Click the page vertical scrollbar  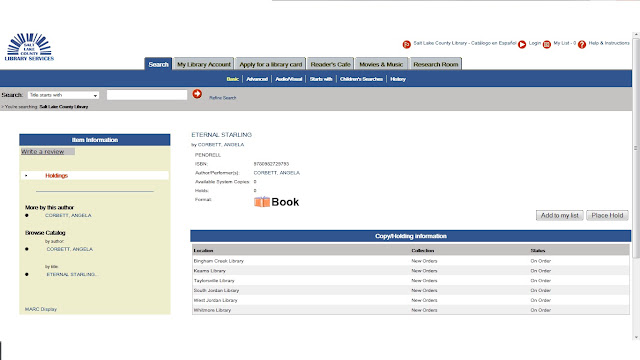pos(636,147)
